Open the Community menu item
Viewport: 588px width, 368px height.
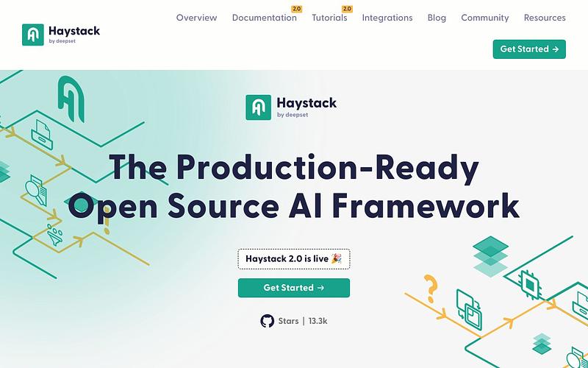[x=485, y=18]
